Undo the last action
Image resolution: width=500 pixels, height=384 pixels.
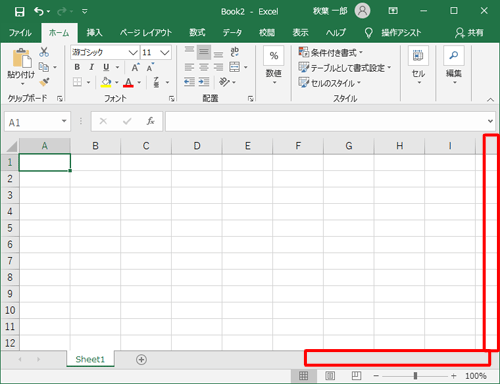(39, 12)
